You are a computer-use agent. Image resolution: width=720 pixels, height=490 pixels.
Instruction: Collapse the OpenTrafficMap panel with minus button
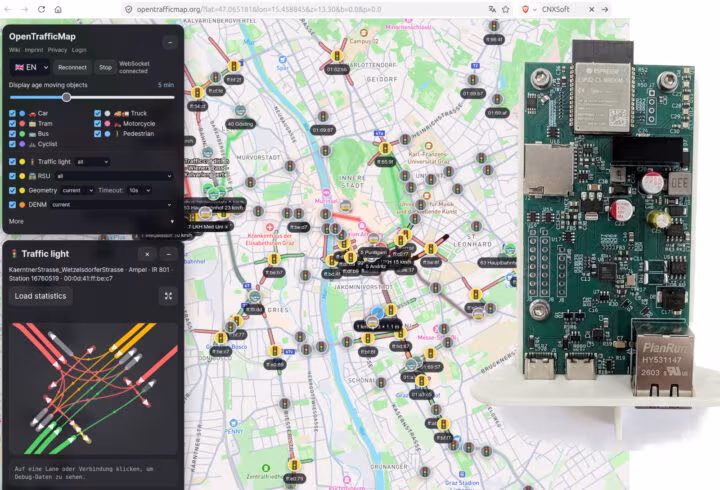(170, 43)
